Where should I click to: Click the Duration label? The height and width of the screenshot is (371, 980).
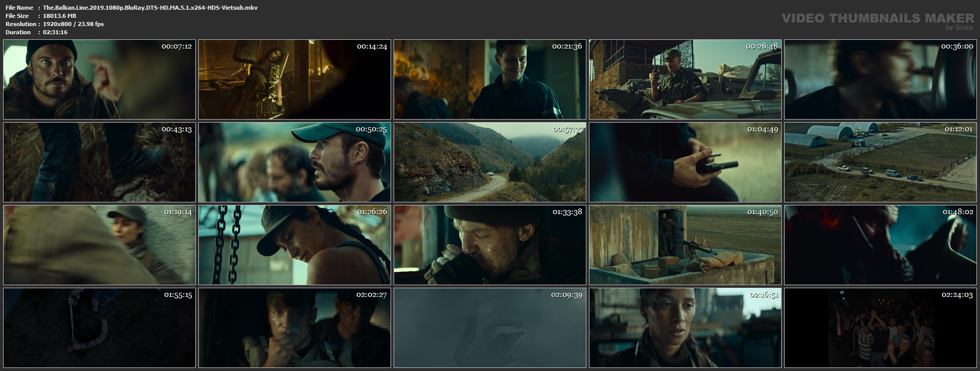(18, 32)
